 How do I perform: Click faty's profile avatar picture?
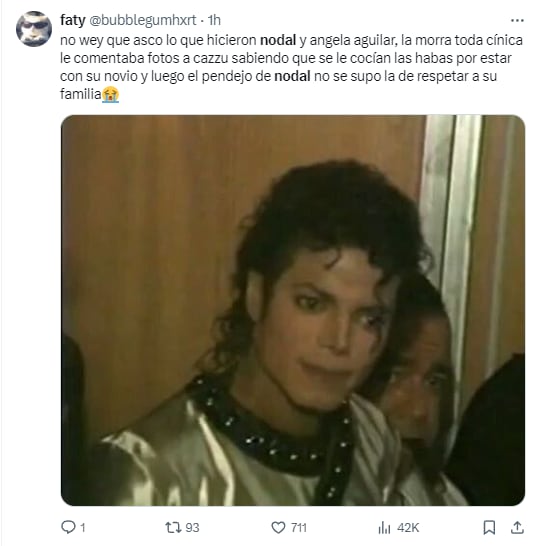34,29
